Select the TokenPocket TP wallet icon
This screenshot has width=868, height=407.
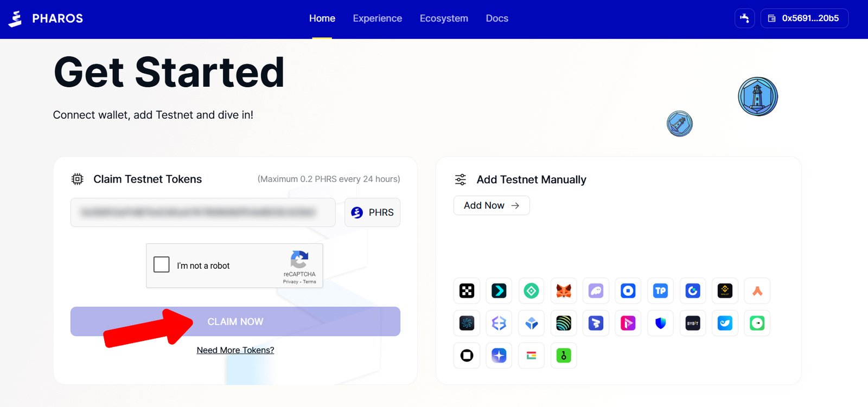tap(660, 291)
